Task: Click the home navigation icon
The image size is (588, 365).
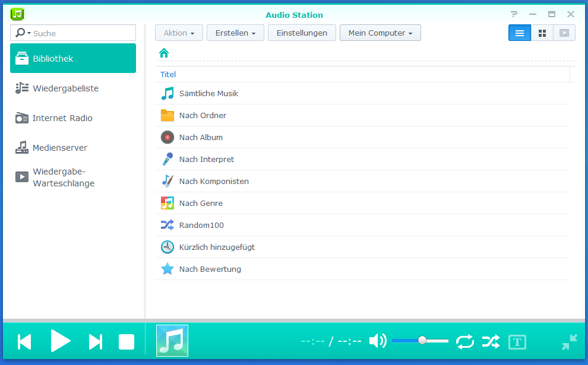Action: coord(163,53)
